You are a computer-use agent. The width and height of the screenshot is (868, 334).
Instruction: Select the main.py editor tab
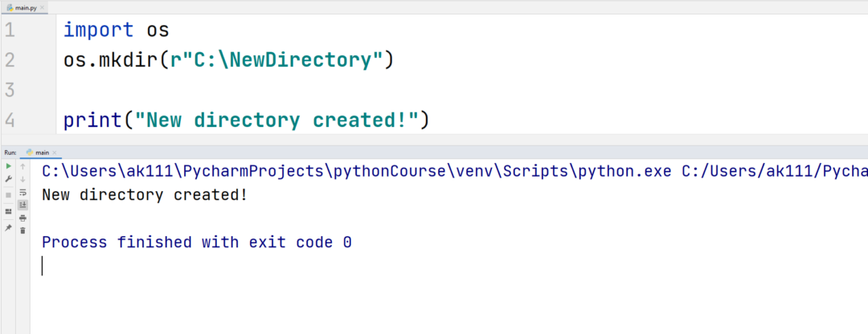tap(23, 8)
